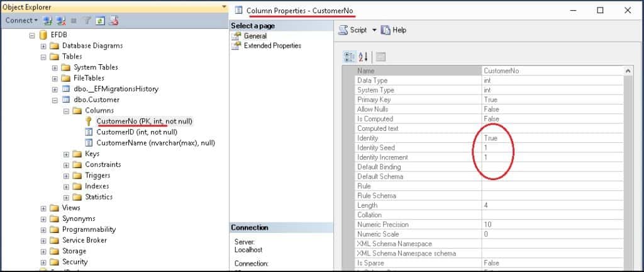This screenshot has width=644, height=272.
Task: Click the Programmability folder icon
Action: coord(54,229)
